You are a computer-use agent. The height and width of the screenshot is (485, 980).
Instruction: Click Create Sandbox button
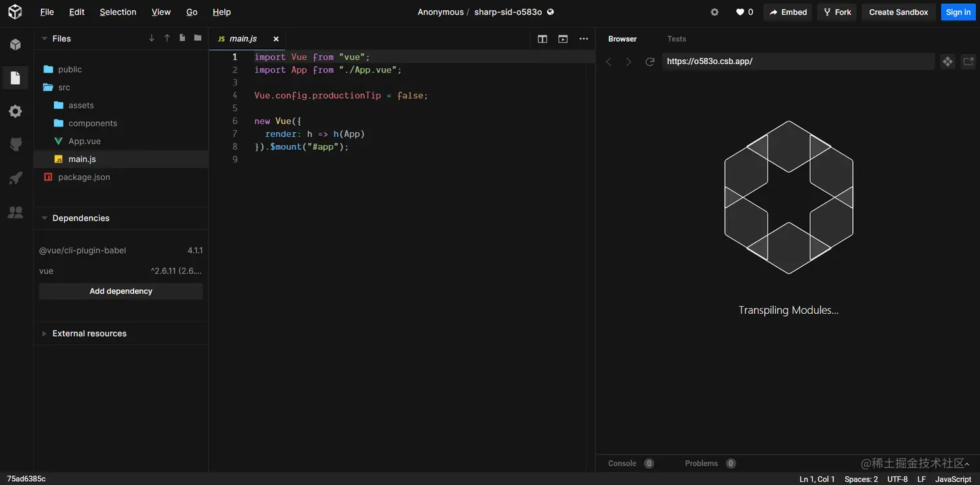(x=898, y=12)
